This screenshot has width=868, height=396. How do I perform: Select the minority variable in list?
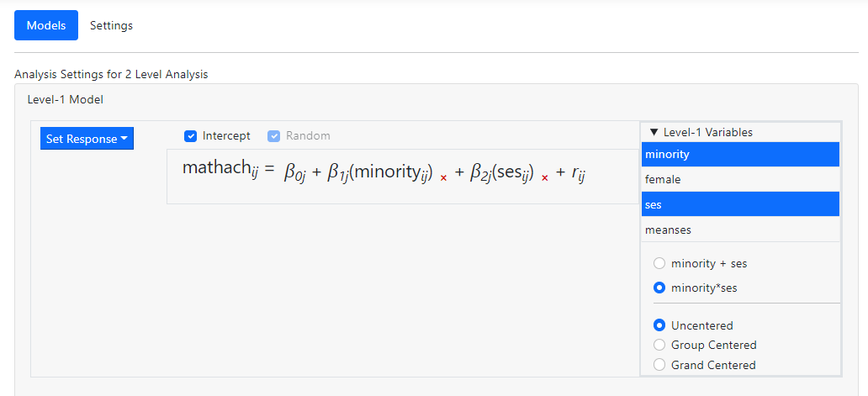(x=740, y=154)
